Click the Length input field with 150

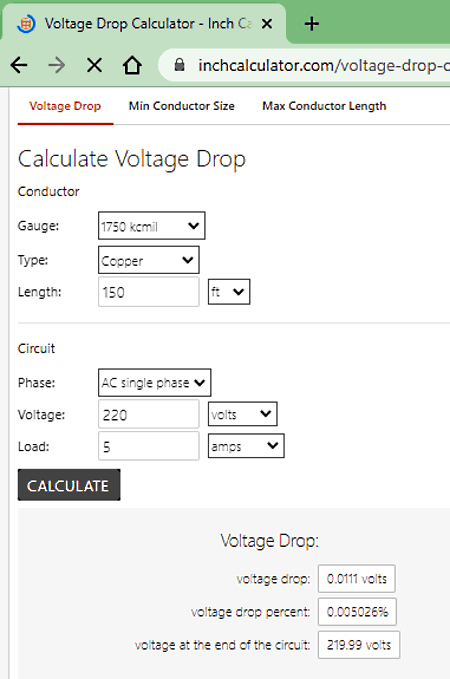tap(149, 292)
